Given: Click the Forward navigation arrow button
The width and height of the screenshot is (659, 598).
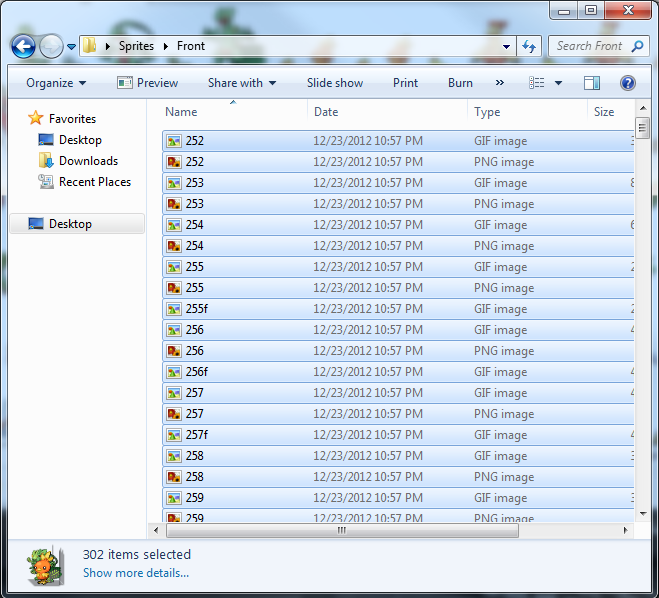Looking at the screenshot, I should (50, 46).
